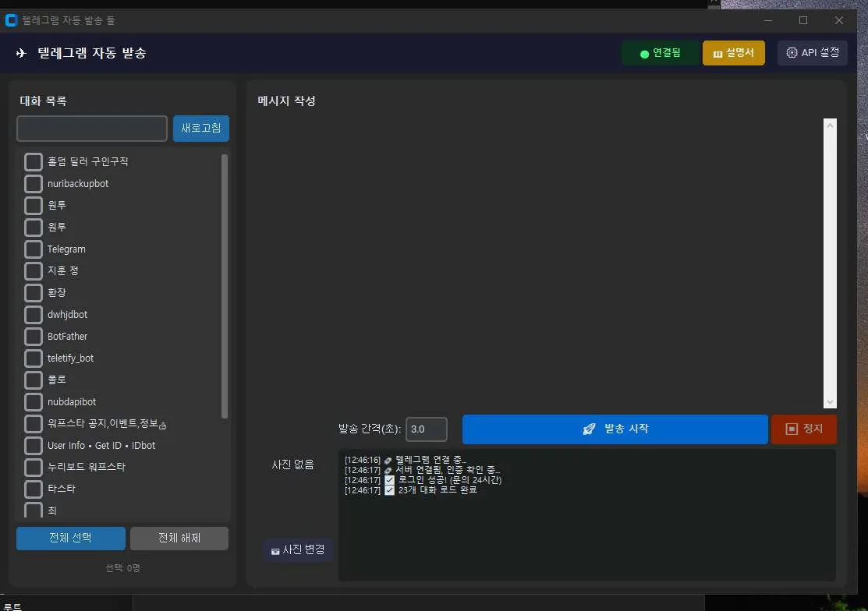Check the 환장 checkbox
This screenshot has width=868, height=611.
tap(34, 293)
